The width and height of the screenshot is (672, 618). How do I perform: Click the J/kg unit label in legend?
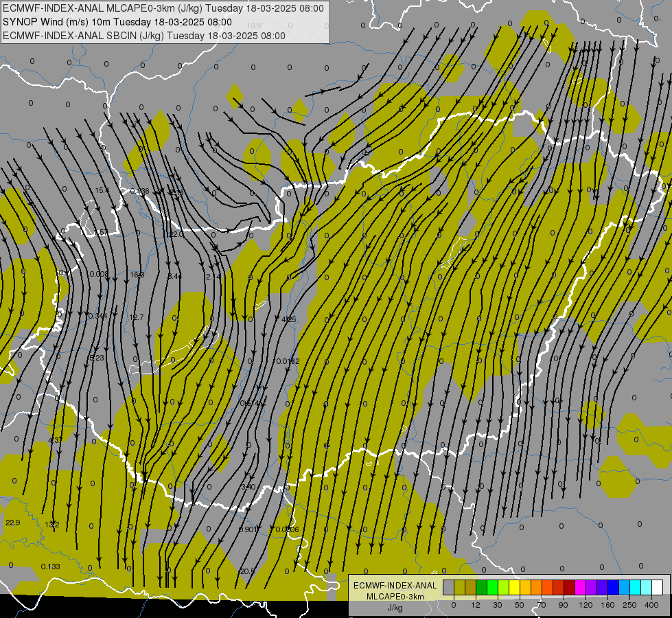(x=395, y=608)
